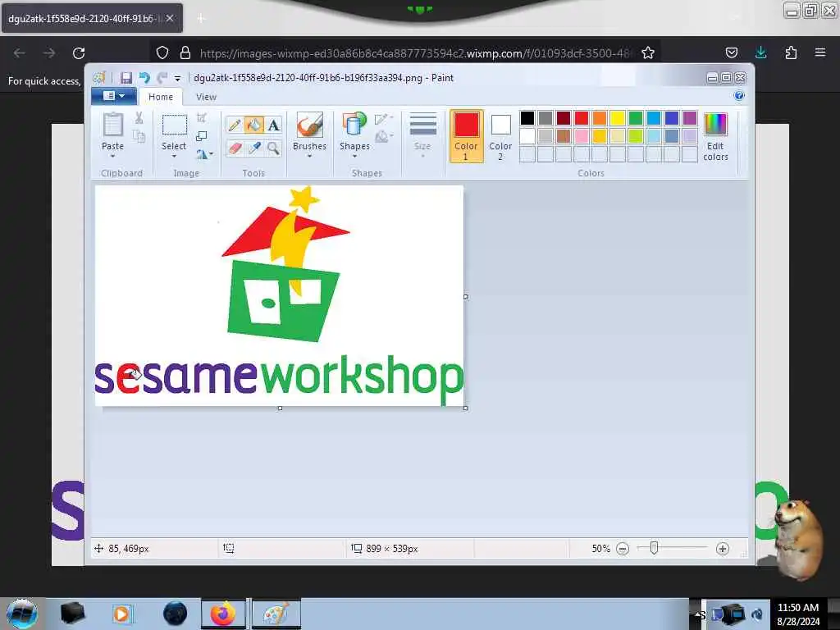
Task: Open Paint Help question mark icon
Action: pos(739,96)
